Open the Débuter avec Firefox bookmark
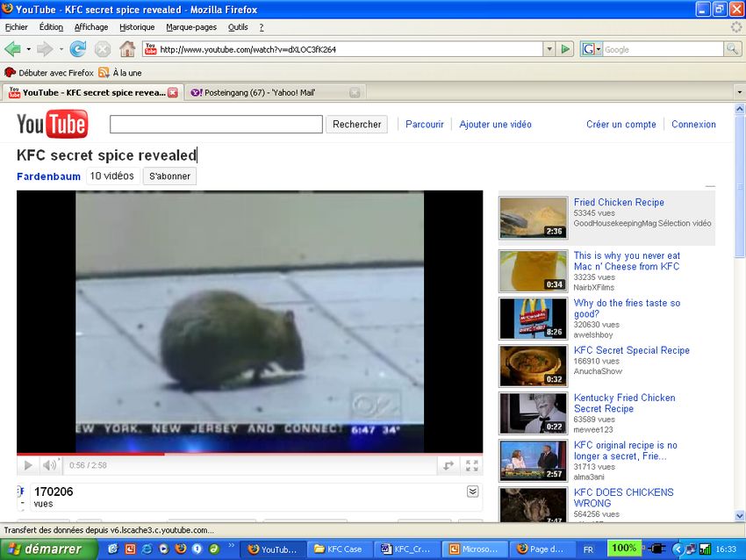Image resolution: width=746 pixels, height=560 pixels. (x=49, y=73)
